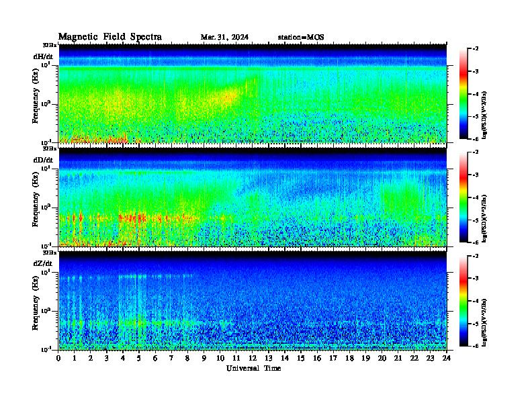The height and width of the screenshot is (411, 532).
Task: Click the 10^0 frequency tick of dZ/dt panel
Action: click(46, 310)
